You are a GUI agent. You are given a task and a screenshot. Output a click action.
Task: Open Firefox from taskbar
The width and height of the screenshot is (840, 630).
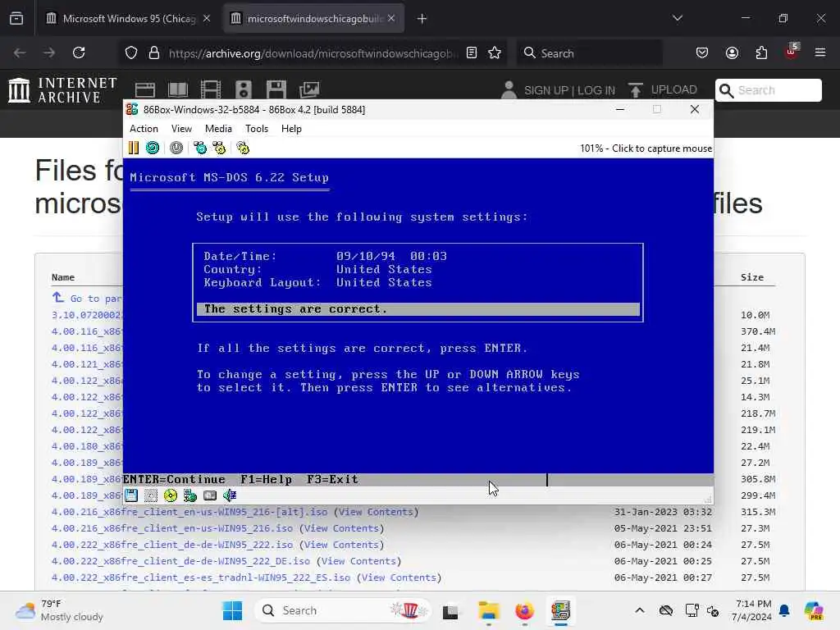524,610
